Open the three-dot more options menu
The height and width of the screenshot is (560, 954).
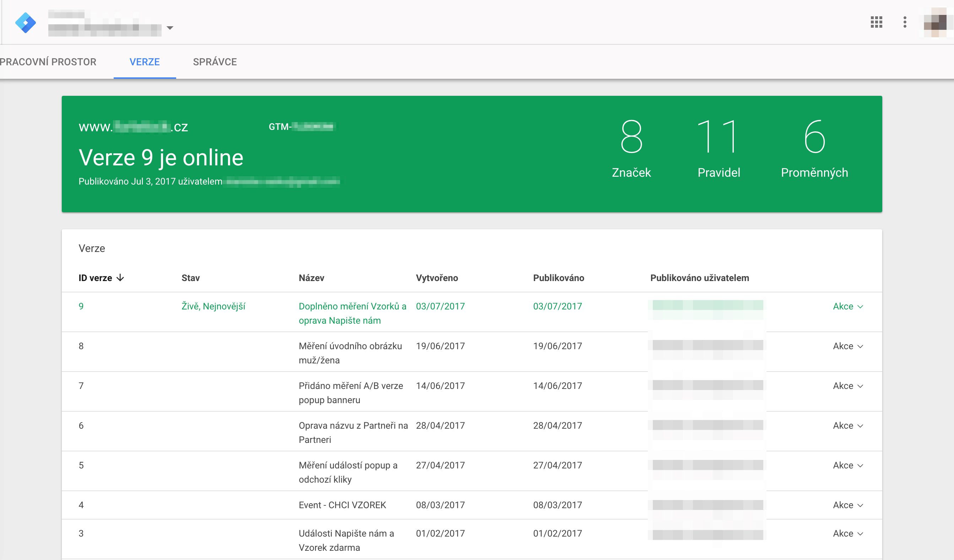pyautogui.click(x=905, y=22)
